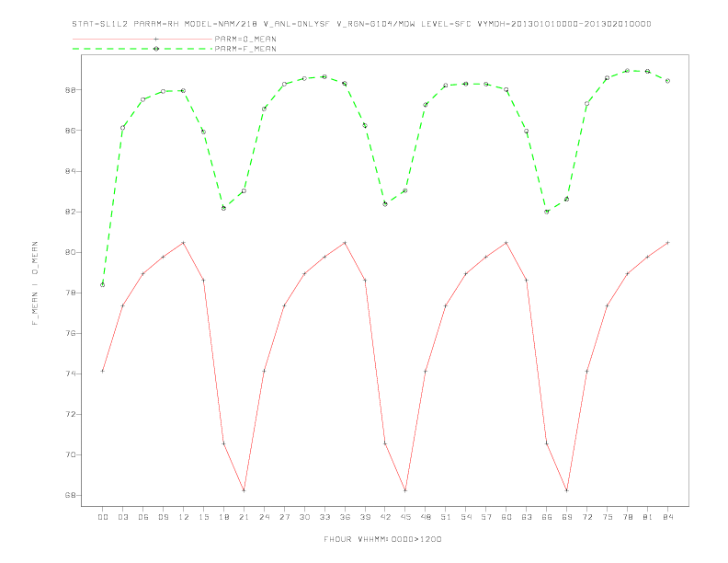Select the red O_MEAN minimum marker at hour 21
The height and width of the screenshot is (563, 728).
244,490
